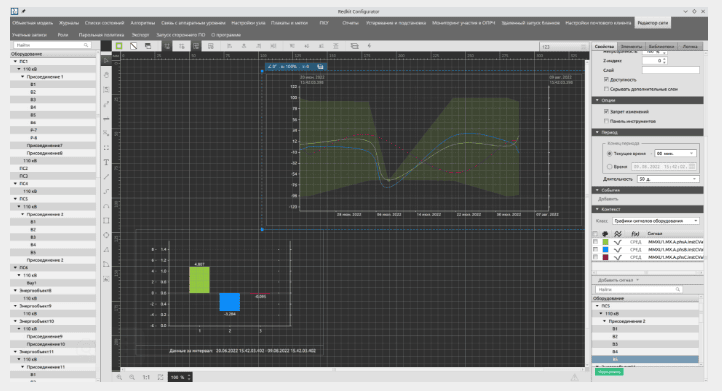Click the lightning bolt icon in toolbar
This screenshot has height=391, width=722.
pos(369,46)
